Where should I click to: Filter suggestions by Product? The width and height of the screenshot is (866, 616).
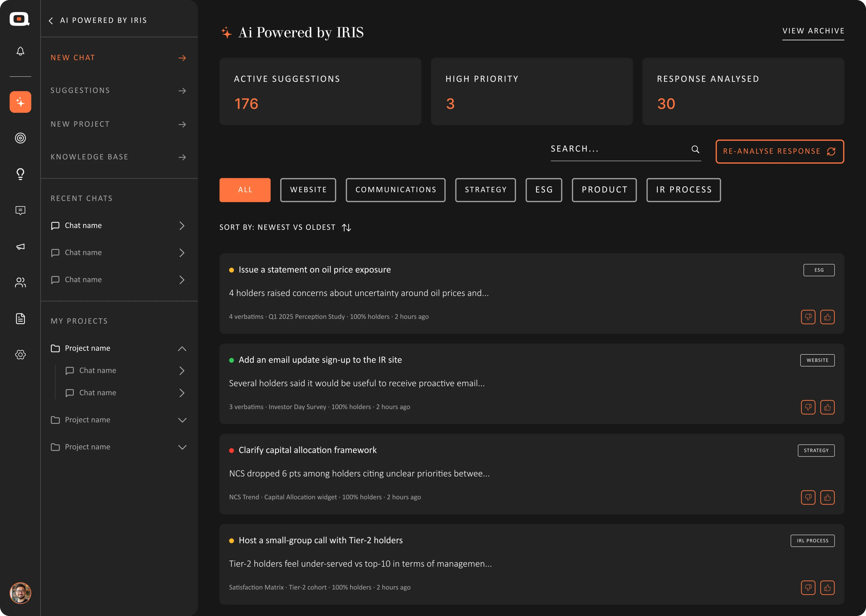coord(604,190)
